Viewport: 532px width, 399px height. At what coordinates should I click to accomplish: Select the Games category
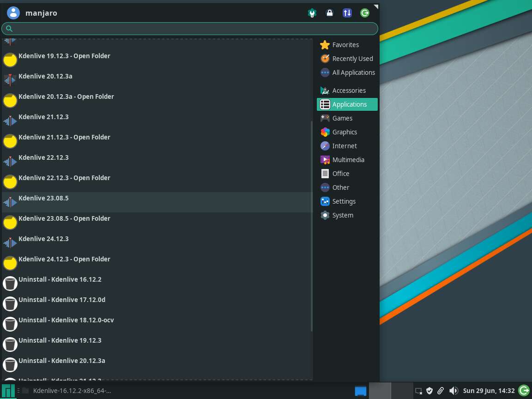[x=347, y=118]
